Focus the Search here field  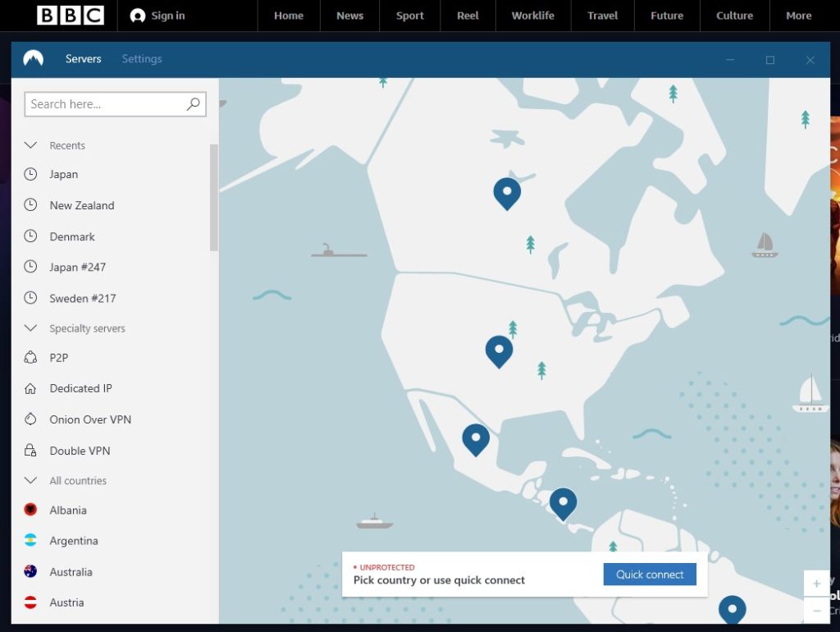coord(115,104)
